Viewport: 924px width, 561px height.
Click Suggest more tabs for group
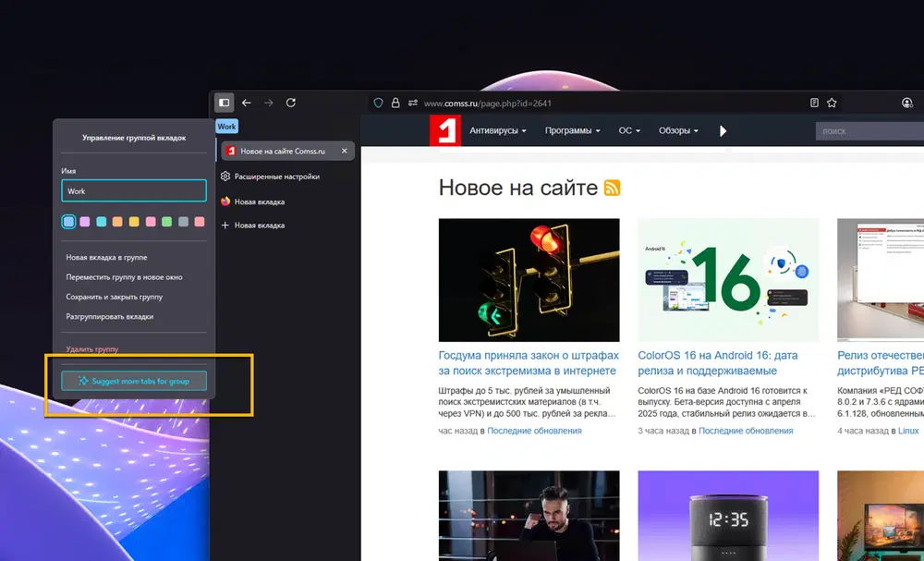pyautogui.click(x=134, y=381)
